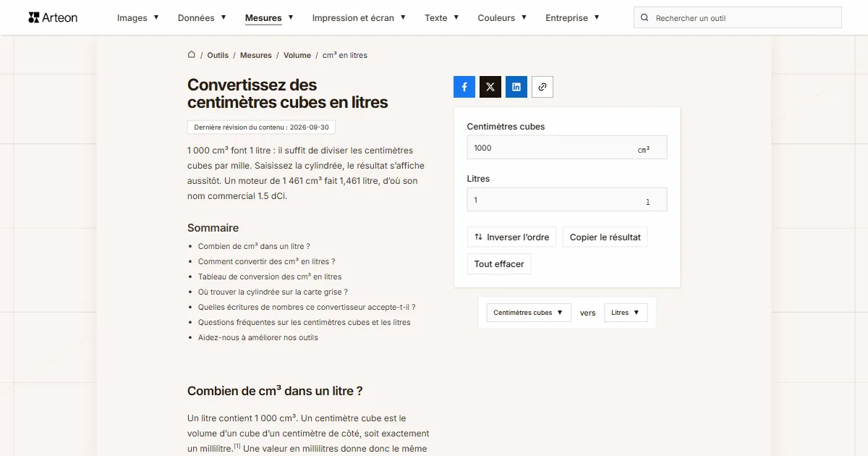
Task: Swap units with Inverser l'ordre
Action: [x=511, y=237]
